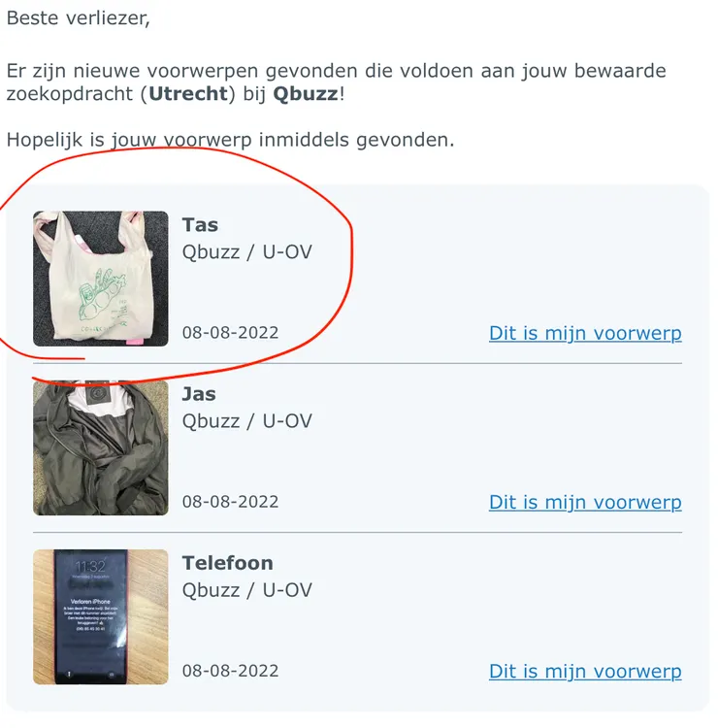
Task: Click 'Dit is mijn voorwerp' for the Jas
Action: (585, 502)
